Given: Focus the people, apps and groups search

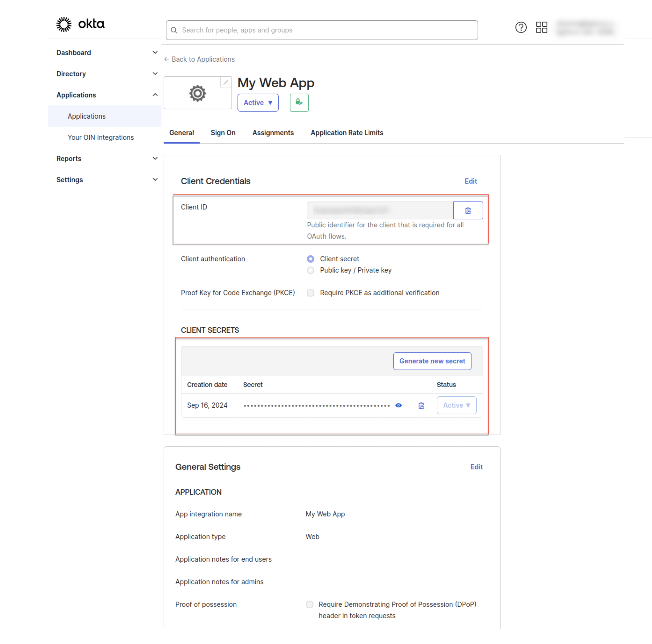Looking at the screenshot, I should pos(322,30).
